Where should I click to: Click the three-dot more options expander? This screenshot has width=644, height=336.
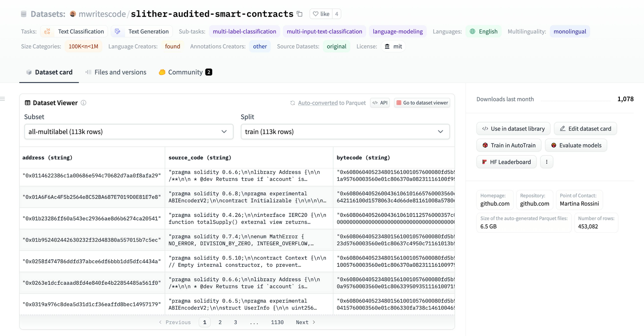coord(547,161)
